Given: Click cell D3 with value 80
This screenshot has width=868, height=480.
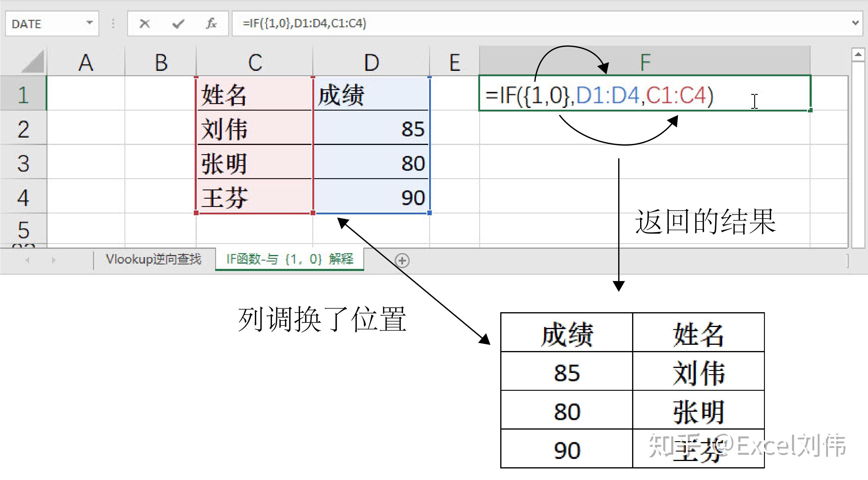Looking at the screenshot, I should [371, 162].
